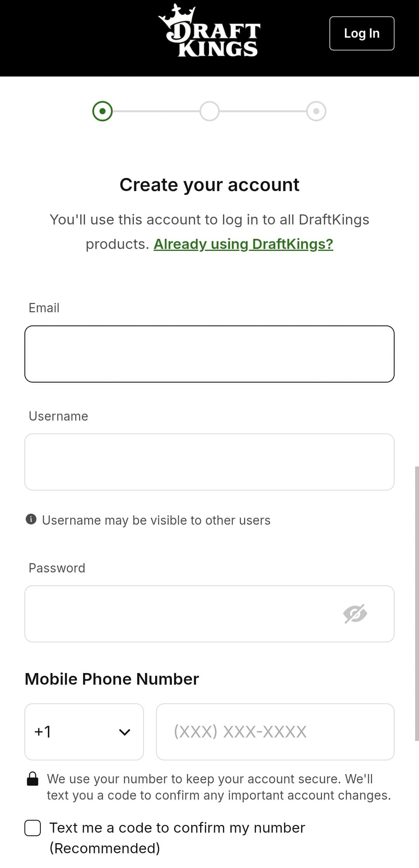Select the Email input field
Image resolution: width=419 pixels, height=868 pixels.
coord(209,353)
